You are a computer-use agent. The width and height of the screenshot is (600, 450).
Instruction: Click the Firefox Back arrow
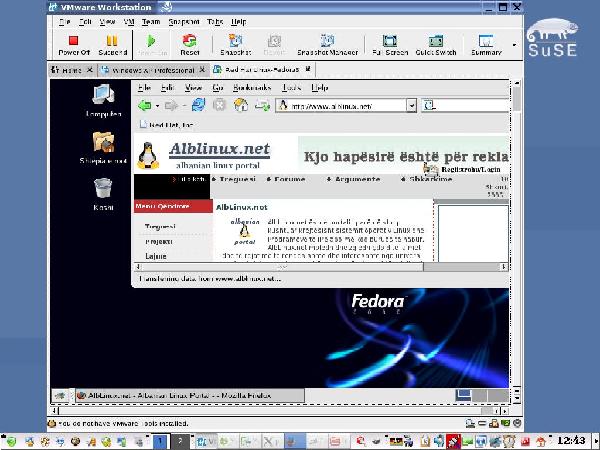pos(145,105)
